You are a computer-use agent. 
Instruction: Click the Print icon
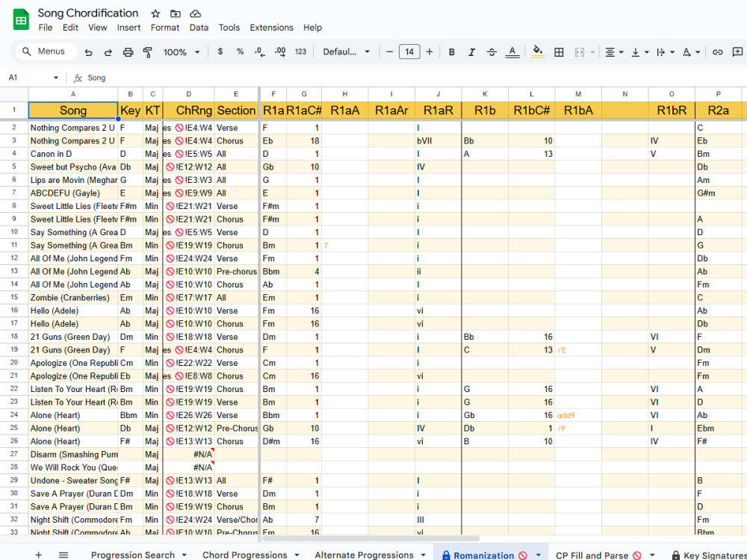128,52
